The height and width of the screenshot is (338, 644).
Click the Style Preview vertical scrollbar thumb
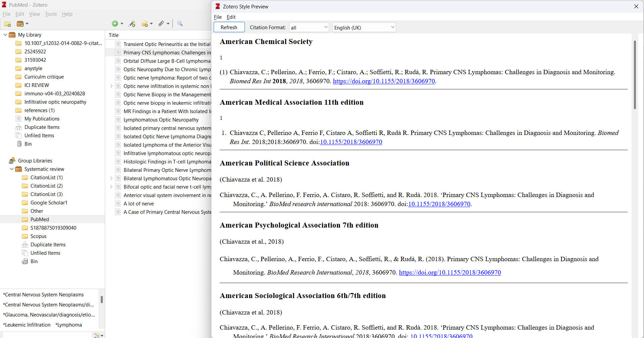(635, 75)
